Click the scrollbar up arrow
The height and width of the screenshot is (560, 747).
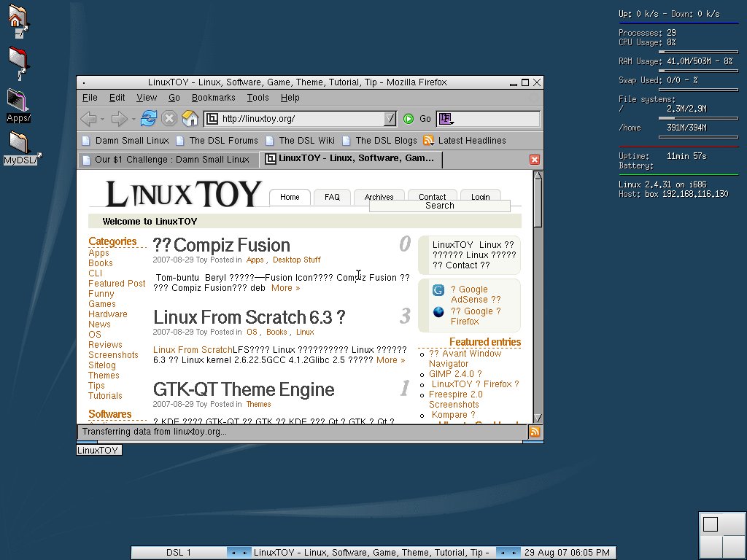(538, 175)
